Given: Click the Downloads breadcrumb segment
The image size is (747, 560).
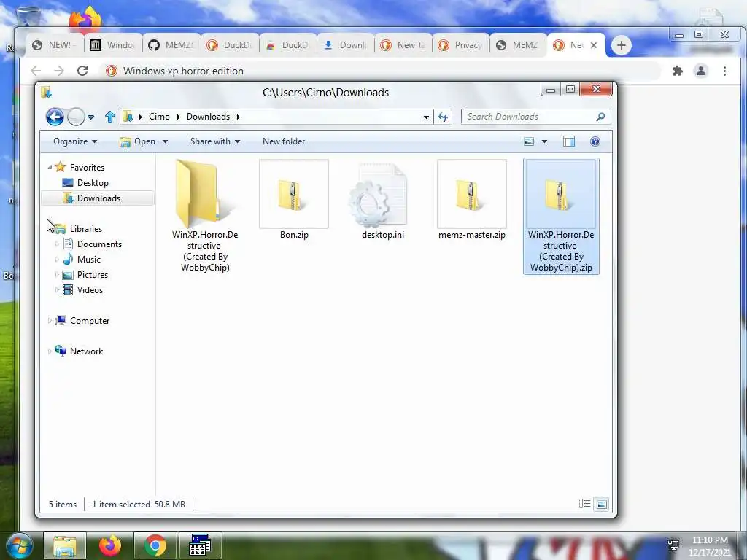Looking at the screenshot, I should pos(208,117).
